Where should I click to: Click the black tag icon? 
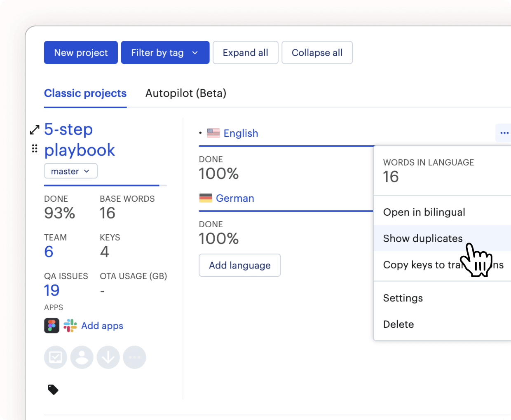point(53,390)
